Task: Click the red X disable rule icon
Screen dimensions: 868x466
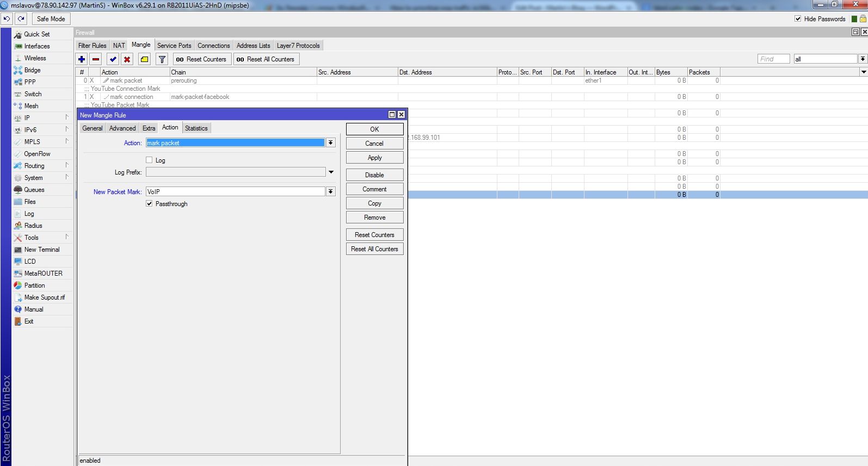Action: (x=127, y=59)
